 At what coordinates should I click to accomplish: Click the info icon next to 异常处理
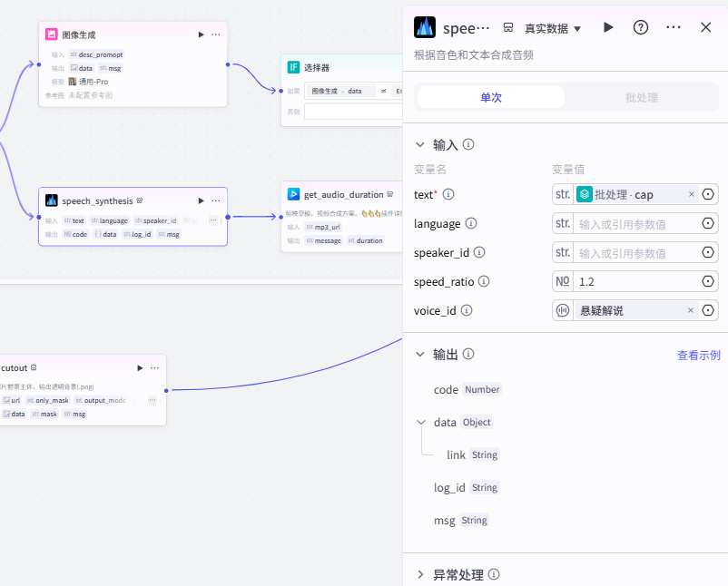(494, 574)
